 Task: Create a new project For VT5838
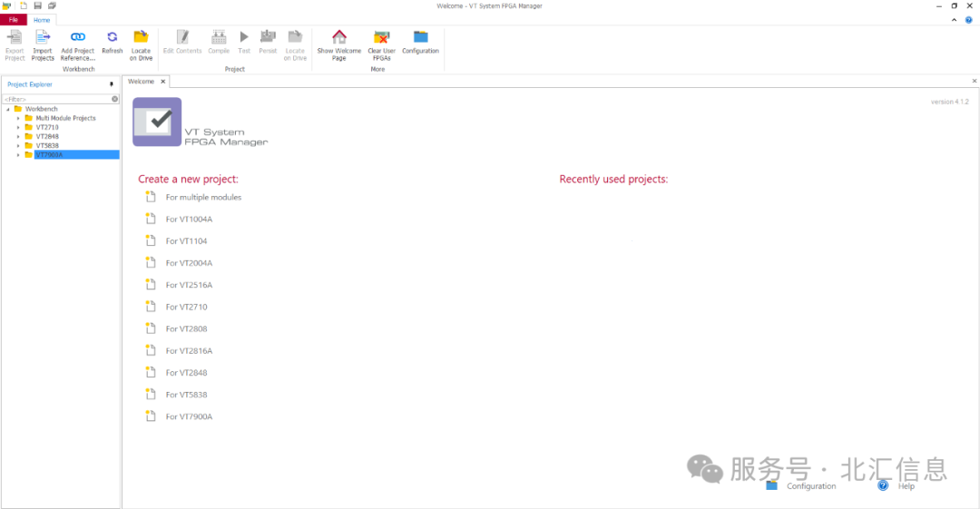[186, 394]
